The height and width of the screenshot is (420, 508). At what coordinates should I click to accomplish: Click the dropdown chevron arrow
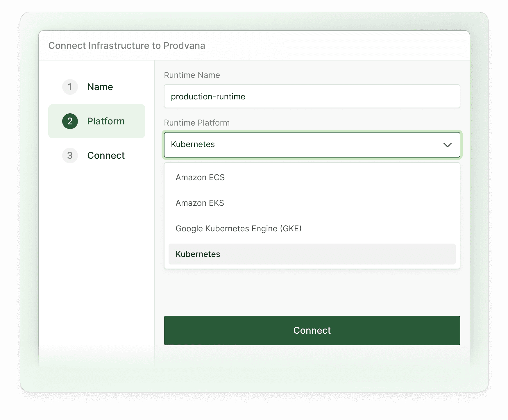point(447,145)
